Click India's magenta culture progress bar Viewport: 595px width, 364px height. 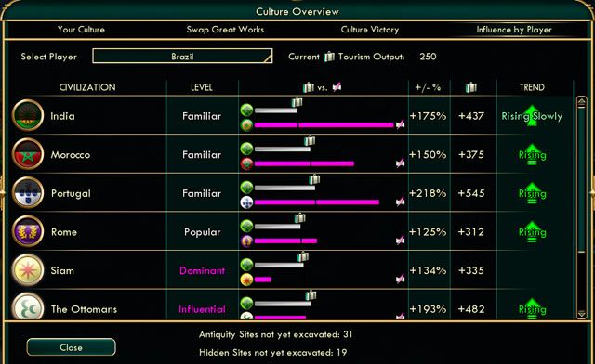(x=324, y=124)
